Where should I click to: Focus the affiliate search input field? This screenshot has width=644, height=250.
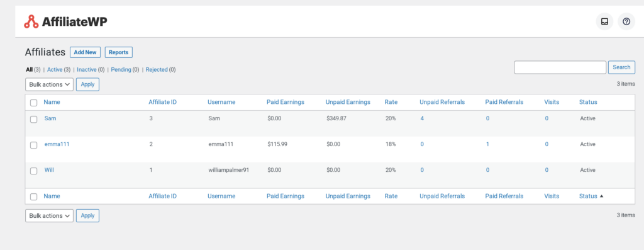click(560, 67)
